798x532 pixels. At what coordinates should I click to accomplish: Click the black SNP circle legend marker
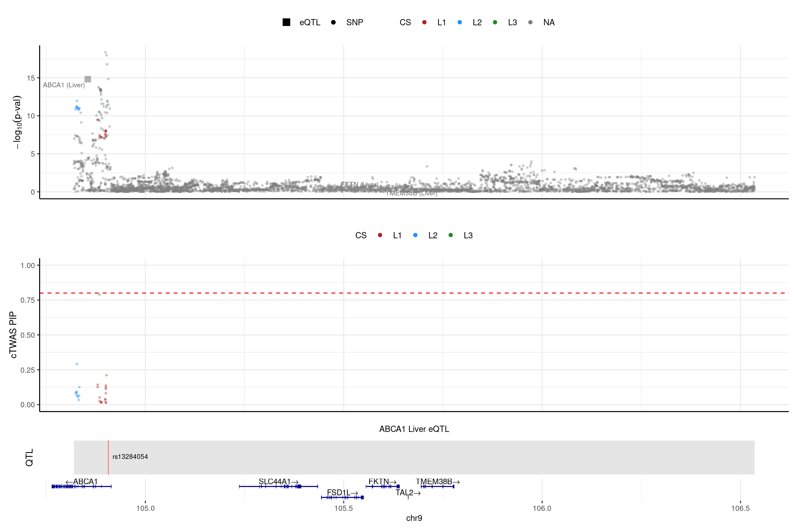[x=333, y=22]
